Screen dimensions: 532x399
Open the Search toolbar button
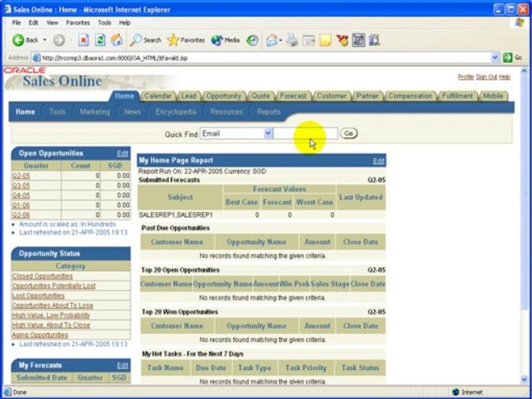click(146, 40)
